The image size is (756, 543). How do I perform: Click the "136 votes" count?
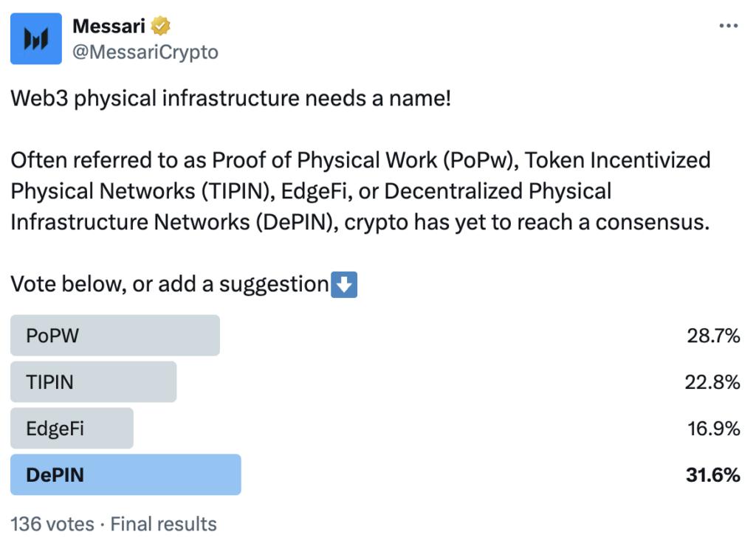[52, 525]
